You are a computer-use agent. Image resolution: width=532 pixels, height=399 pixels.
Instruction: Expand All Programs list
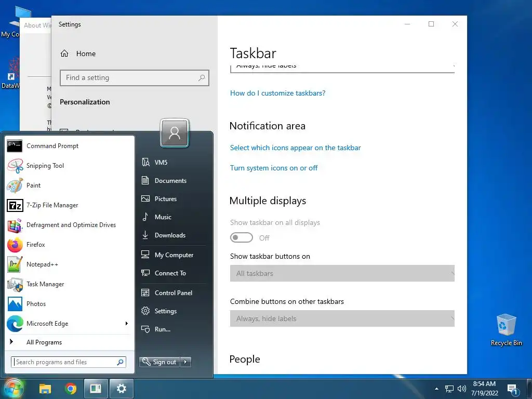pyautogui.click(x=70, y=342)
